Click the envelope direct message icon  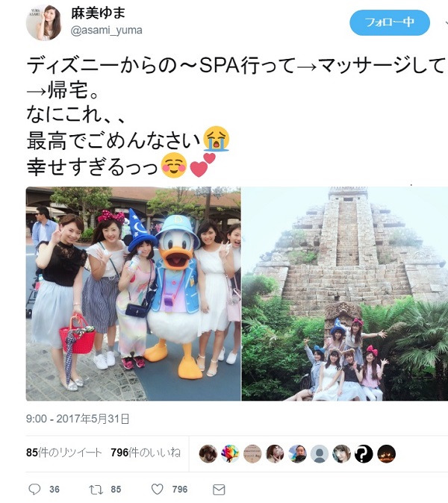tap(219, 490)
